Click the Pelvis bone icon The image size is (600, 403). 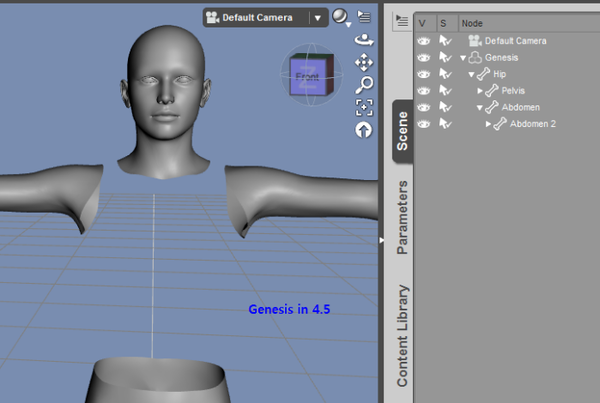pos(492,91)
